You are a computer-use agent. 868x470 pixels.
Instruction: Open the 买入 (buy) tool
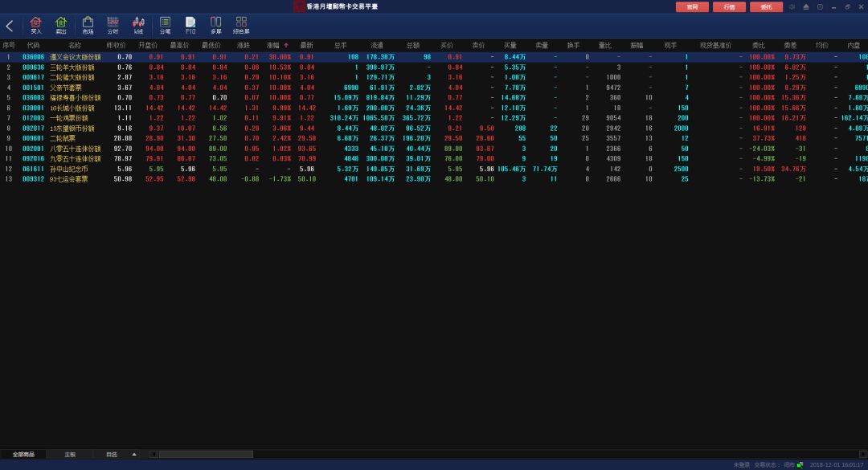(36, 26)
